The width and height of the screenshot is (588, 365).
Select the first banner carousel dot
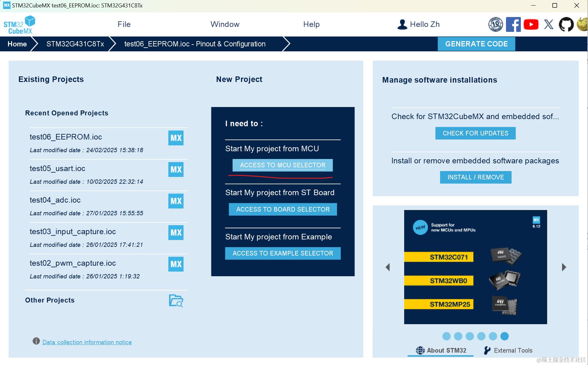click(447, 336)
